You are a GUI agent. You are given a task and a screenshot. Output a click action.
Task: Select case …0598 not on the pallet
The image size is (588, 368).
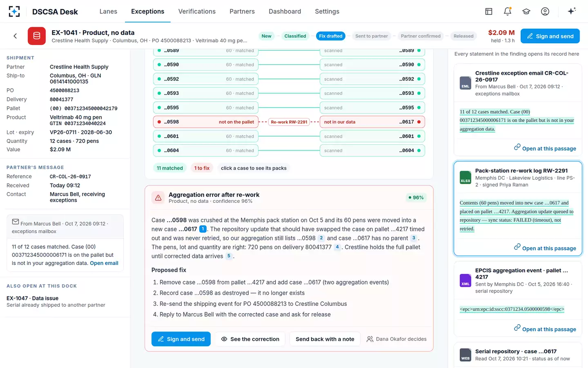tap(206, 122)
